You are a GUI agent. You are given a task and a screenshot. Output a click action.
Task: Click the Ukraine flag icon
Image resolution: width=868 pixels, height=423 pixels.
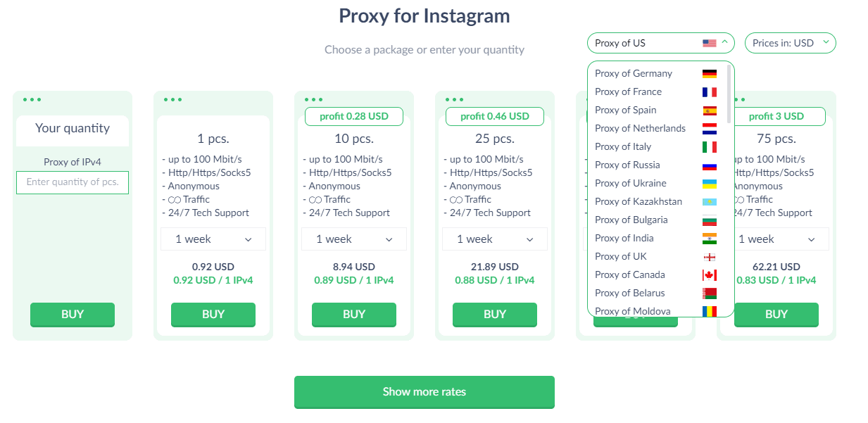pyautogui.click(x=709, y=184)
